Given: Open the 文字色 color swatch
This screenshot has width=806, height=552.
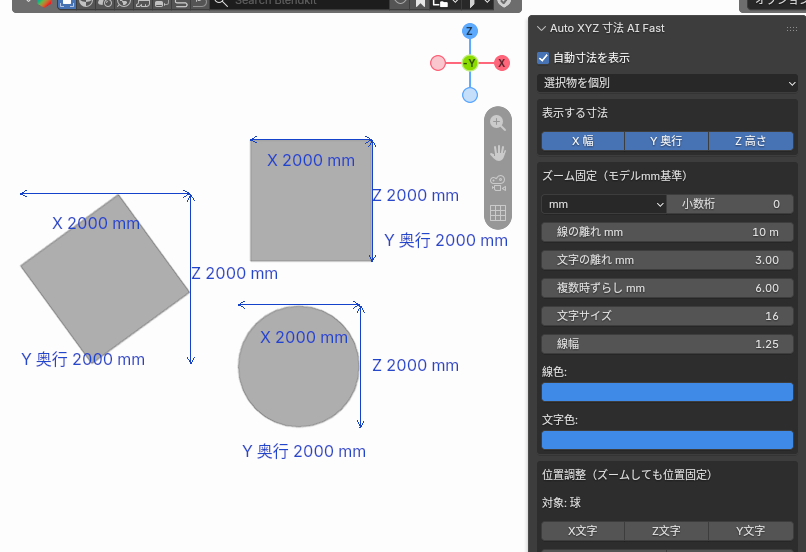Looking at the screenshot, I should click(667, 440).
